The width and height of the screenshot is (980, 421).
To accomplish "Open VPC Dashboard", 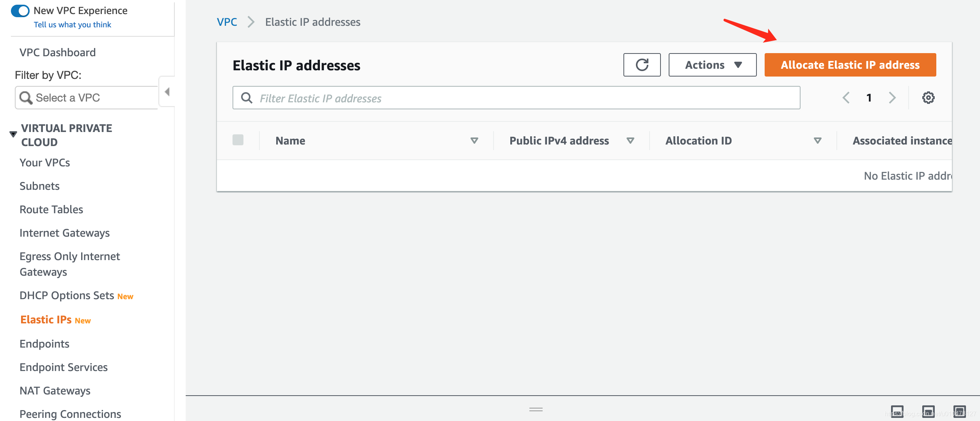I will point(57,52).
